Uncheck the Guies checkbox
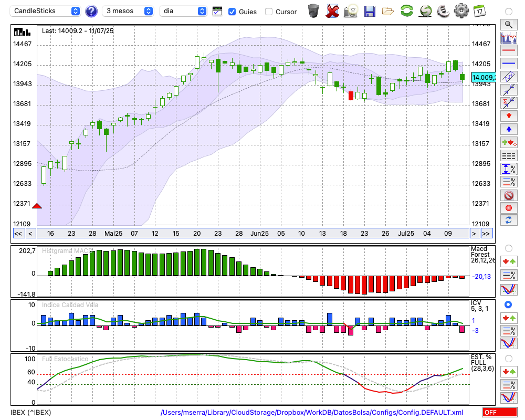The height and width of the screenshot is (420, 525). coord(232,12)
